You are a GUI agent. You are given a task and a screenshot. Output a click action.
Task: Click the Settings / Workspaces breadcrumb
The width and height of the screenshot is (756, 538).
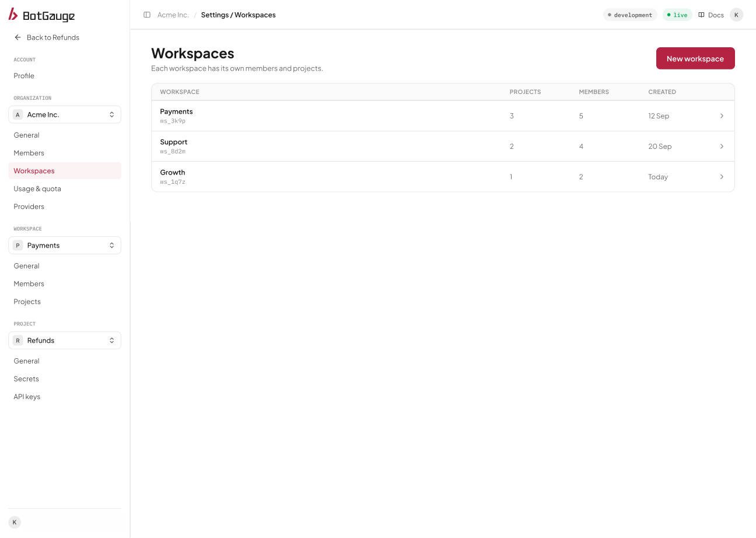click(238, 15)
